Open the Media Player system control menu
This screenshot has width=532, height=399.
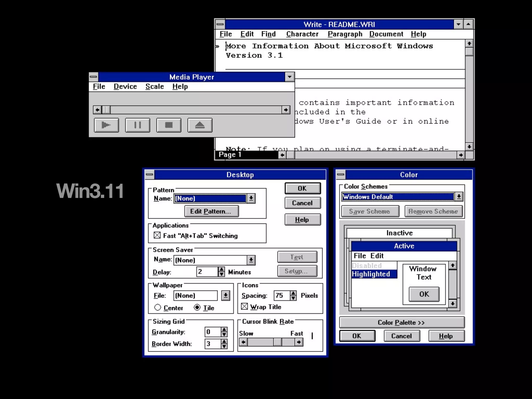[x=94, y=77]
